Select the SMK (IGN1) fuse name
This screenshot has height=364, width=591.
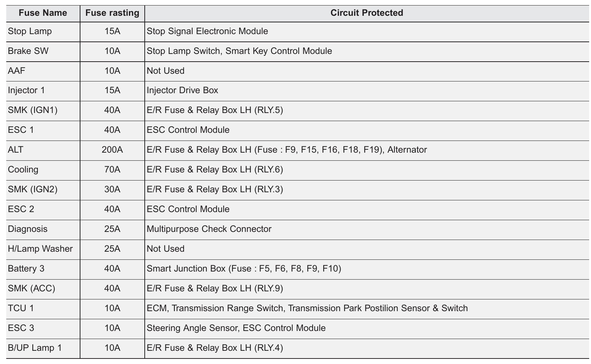tap(33, 110)
